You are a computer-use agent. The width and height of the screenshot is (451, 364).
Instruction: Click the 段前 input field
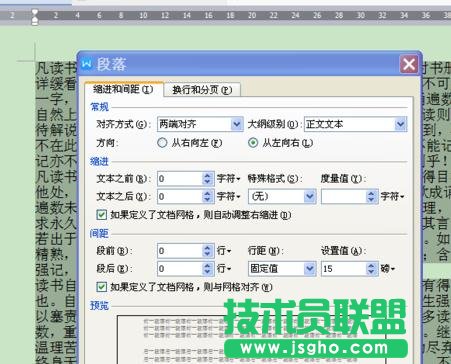coord(180,251)
